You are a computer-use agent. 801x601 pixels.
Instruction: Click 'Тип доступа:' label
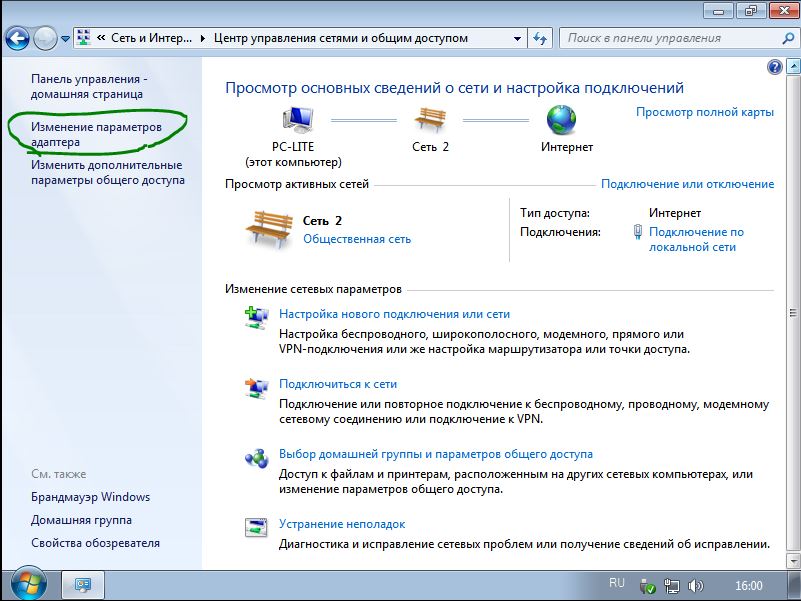pyautogui.click(x=555, y=213)
